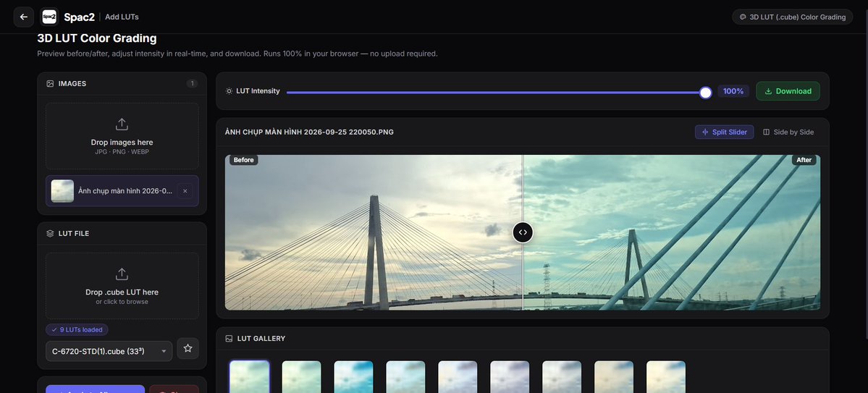Image resolution: width=868 pixels, height=393 pixels.
Task: Click the LUT file upload arrow icon
Action: [x=122, y=274]
